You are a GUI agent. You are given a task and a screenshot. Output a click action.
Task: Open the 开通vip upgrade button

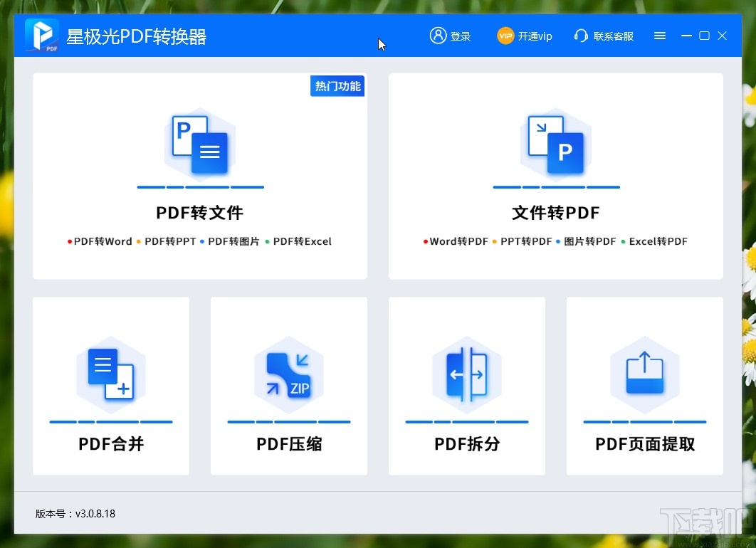point(525,36)
